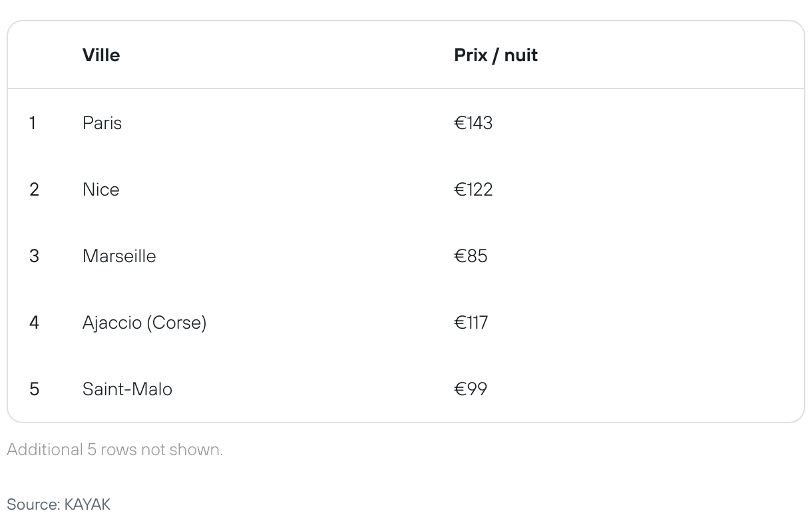Select the Prix / nuit column header
The height and width of the screenshot is (523, 812).
pos(496,55)
